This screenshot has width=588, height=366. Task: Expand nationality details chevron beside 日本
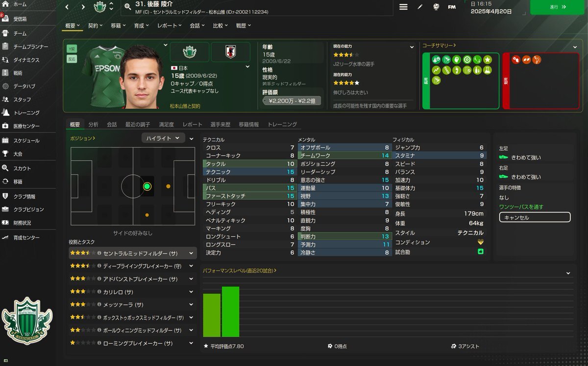click(x=247, y=67)
